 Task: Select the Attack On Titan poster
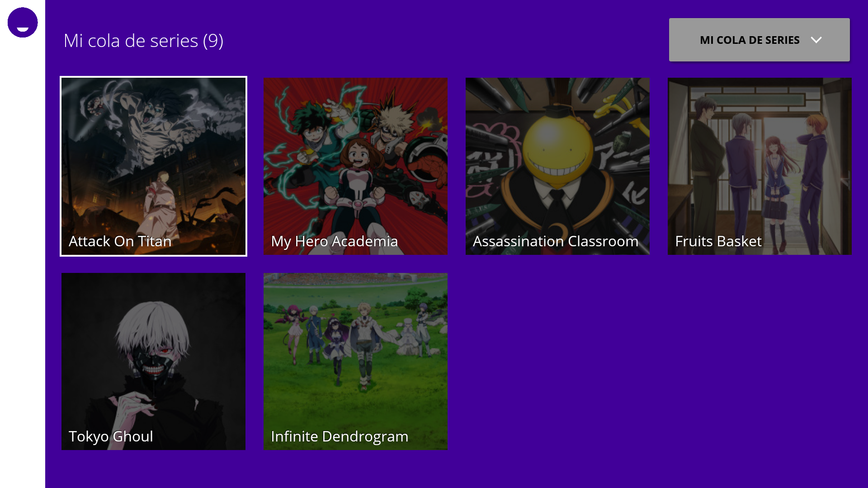(x=153, y=166)
